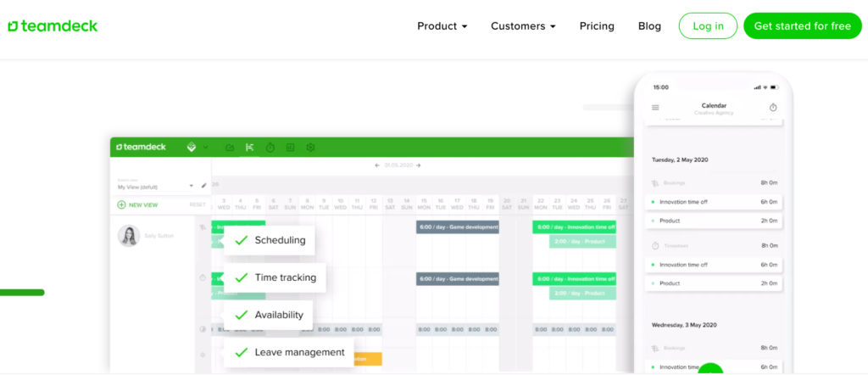
Task: Open Innovation time off under Tuesday Bookings
Action: click(x=714, y=202)
